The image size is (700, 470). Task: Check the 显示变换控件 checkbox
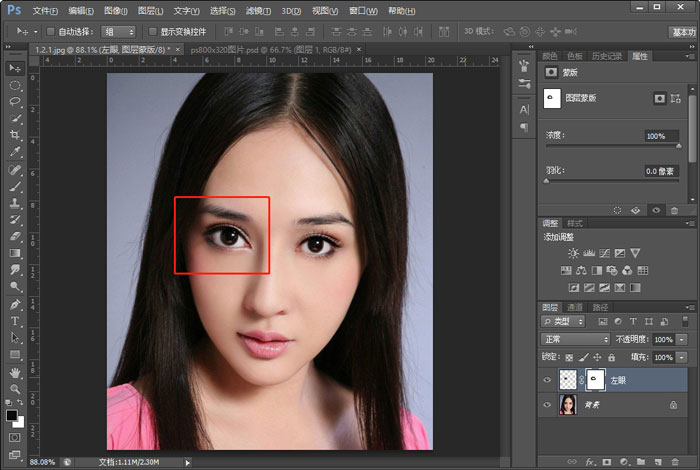pyautogui.click(x=152, y=32)
